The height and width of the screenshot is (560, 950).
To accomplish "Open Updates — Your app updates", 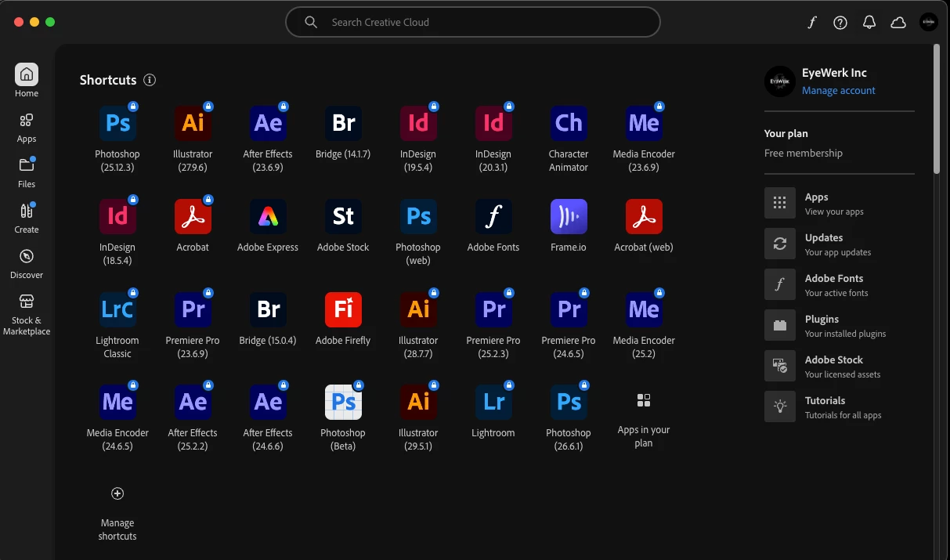I will tap(840, 244).
